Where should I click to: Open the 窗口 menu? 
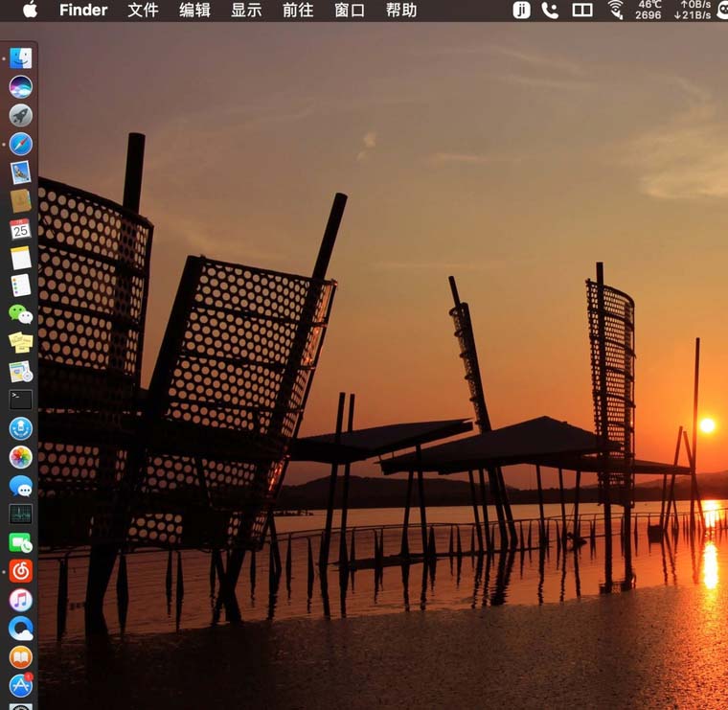(x=350, y=11)
